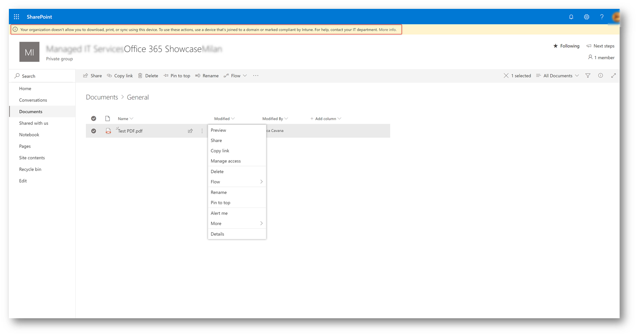Open toolbar overflow ellipsis menu
Screen dimensions: 644x336
pos(256,76)
